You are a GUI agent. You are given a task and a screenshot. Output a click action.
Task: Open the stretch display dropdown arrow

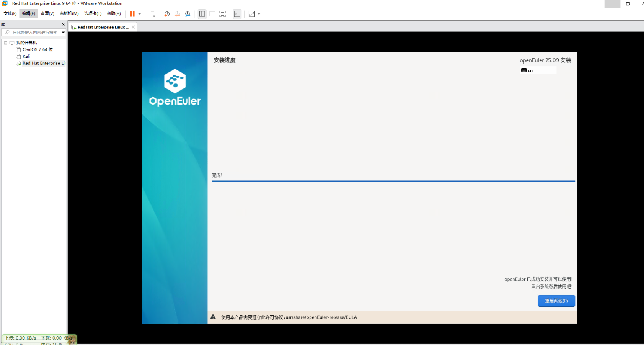[259, 14]
